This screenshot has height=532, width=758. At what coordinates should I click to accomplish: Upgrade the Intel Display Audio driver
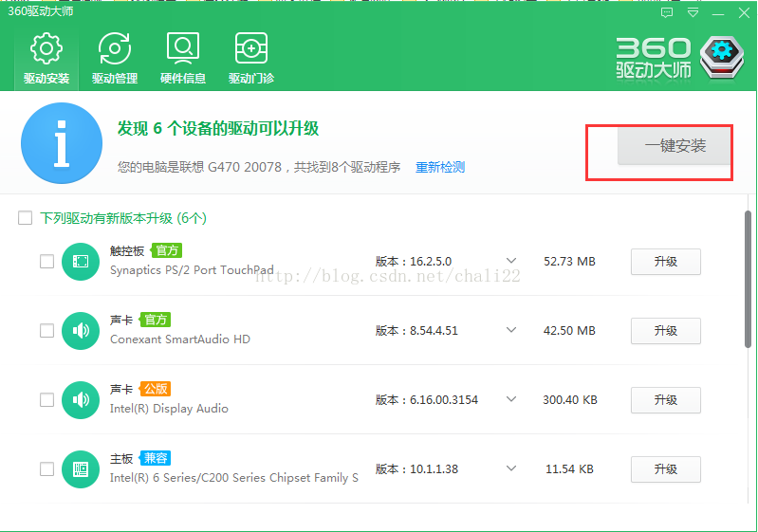pyautogui.click(x=666, y=399)
